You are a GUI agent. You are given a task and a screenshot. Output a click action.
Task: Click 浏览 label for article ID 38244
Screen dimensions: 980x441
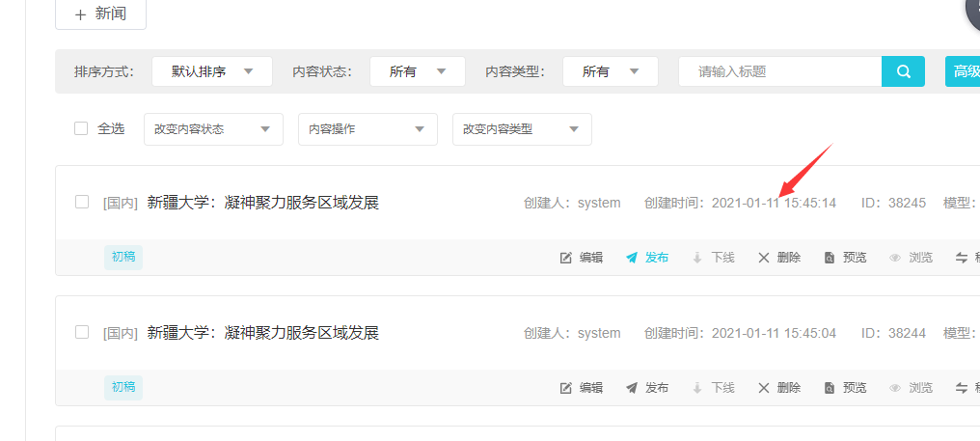point(920,389)
